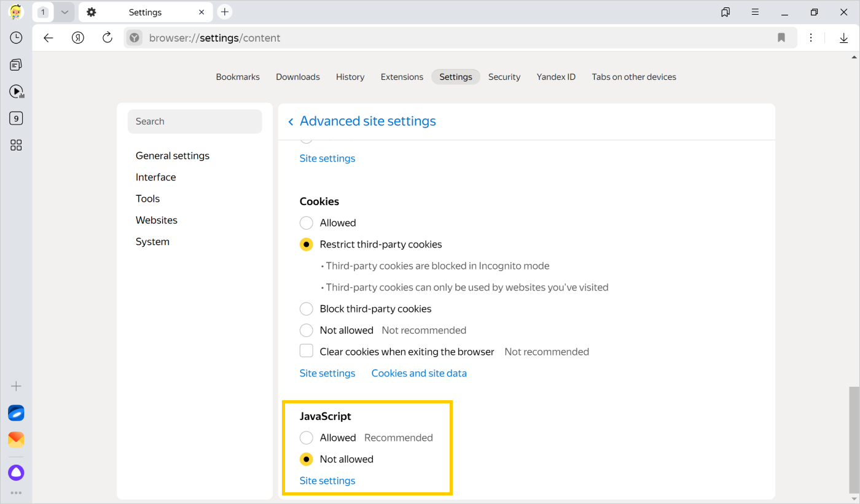Viewport: 860px width, 504px height.
Task: Open the Yandex Mail sidebar icon
Action: pos(16,440)
